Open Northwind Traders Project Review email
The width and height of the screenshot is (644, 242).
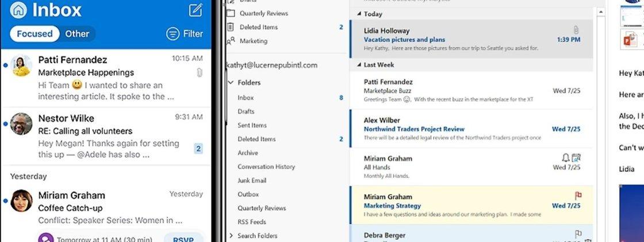471,128
